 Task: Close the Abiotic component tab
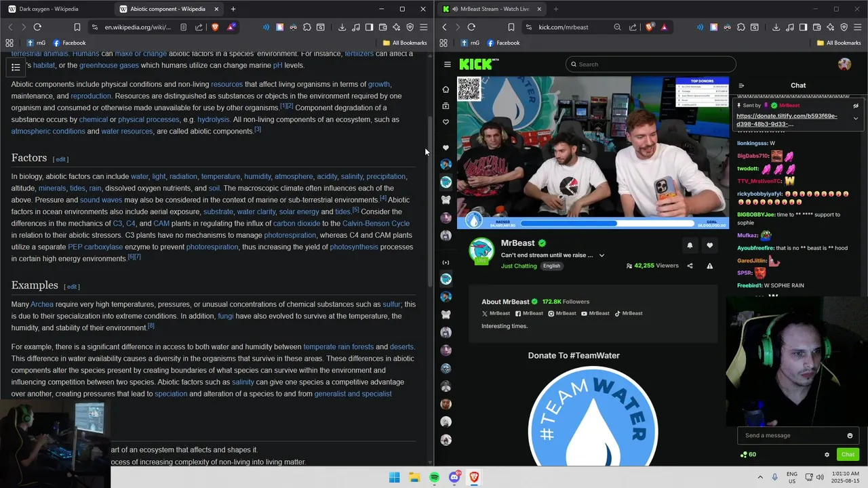[x=216, y=9]
